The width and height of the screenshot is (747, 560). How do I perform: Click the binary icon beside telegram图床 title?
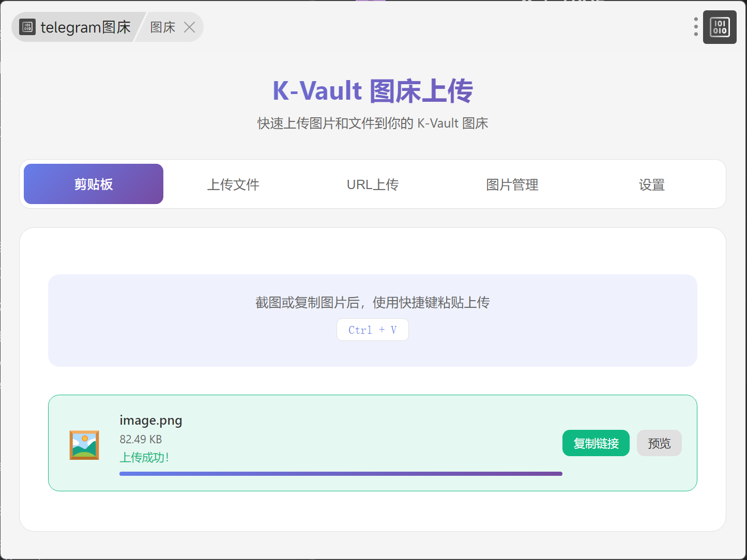click(x=27, y=27)
